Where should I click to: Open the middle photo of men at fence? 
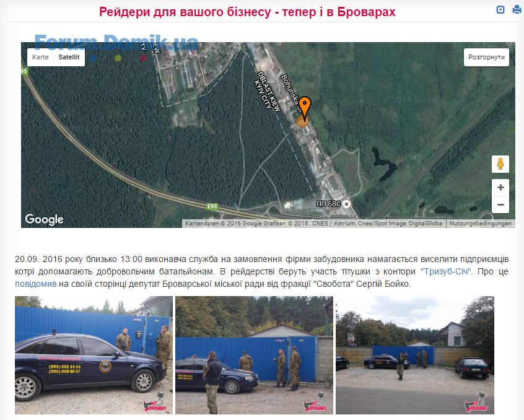pos(255,355)
